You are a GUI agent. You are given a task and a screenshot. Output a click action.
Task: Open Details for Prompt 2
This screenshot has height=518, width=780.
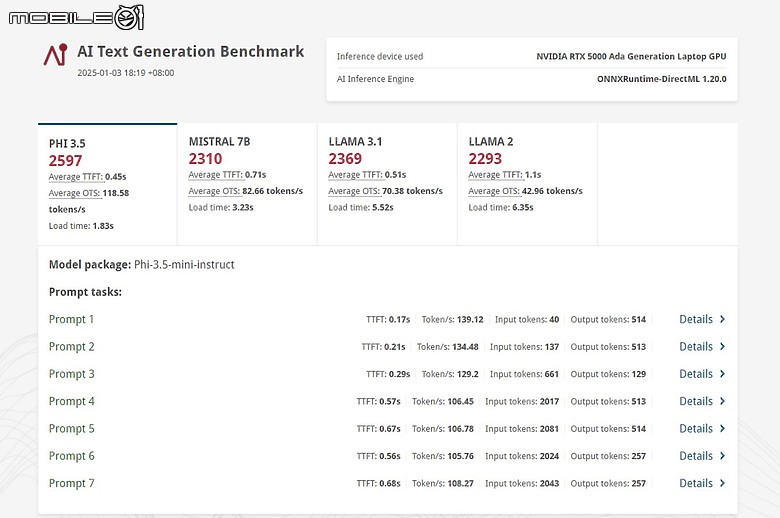tap(702, 347)
